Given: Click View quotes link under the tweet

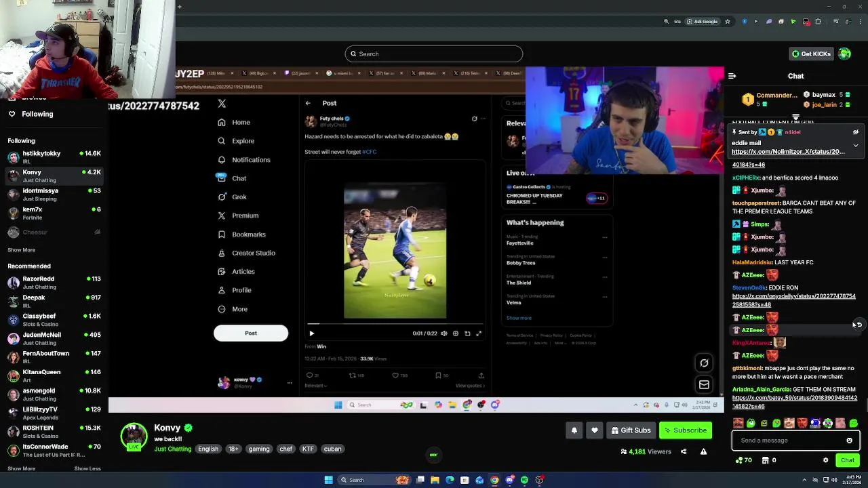Looking at the screenshot, I should (470, 386).
